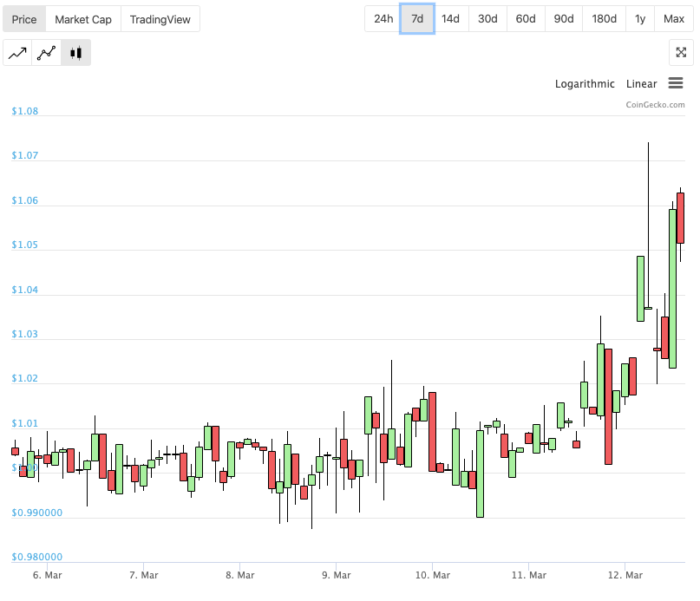Image resolution: width=700 pixels, height=601 pixels.
Task: Click the $1.08 axis label
Action: point(25,111)
